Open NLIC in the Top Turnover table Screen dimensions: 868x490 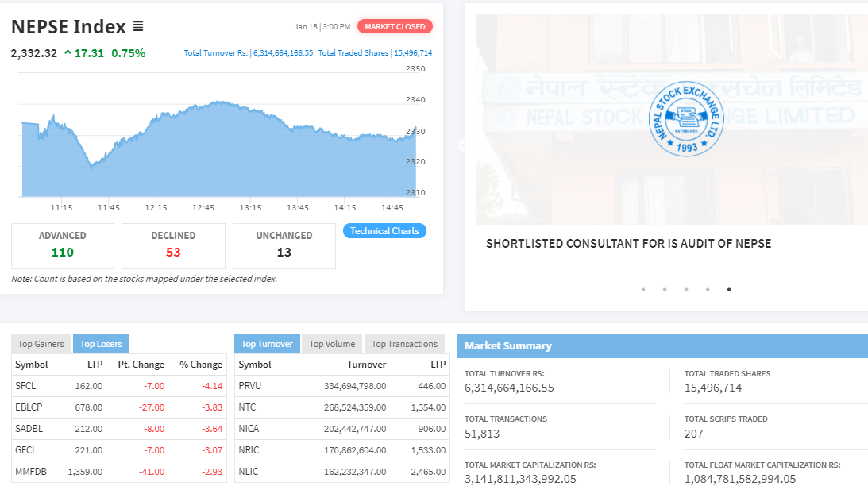(249, 472)
